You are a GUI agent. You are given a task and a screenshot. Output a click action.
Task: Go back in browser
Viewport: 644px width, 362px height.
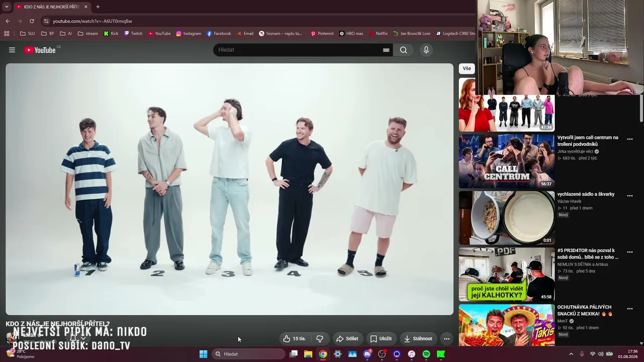[8, 21]
